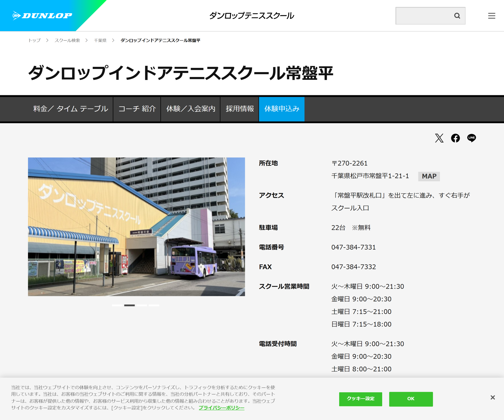Click address 千葉県松戸市常盤平1-21-1
This screenshot has height=420, width=504.
370,176
